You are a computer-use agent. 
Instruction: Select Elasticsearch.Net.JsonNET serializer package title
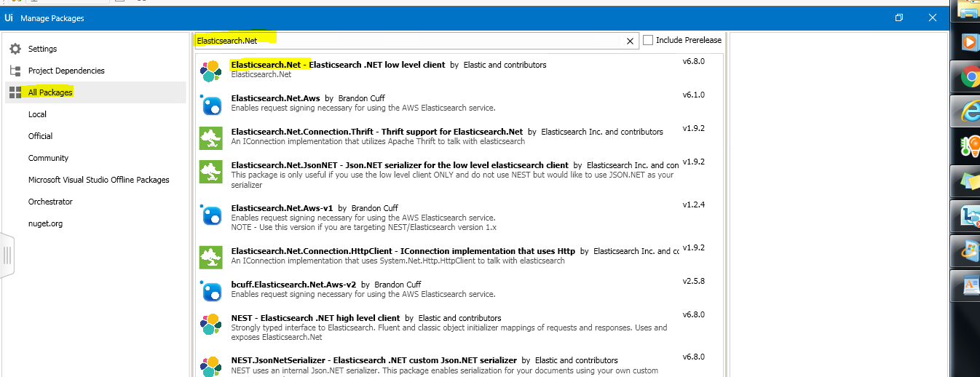pos(400,165)
